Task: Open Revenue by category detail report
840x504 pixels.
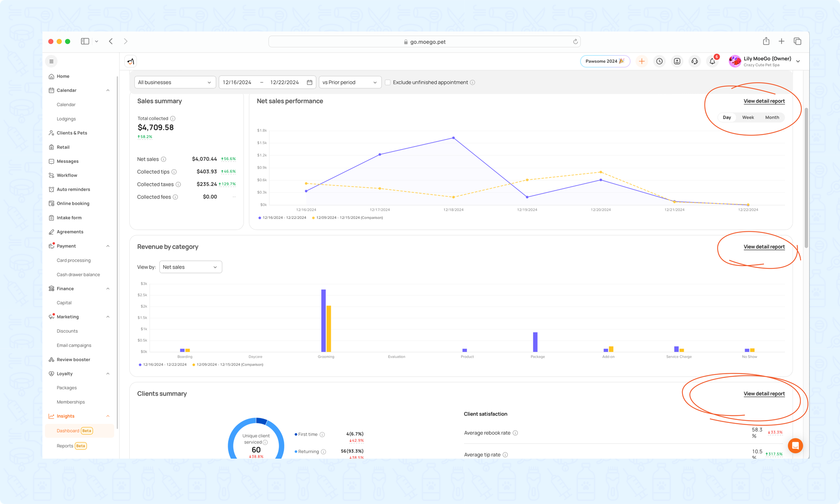Action: pos(764,247)
